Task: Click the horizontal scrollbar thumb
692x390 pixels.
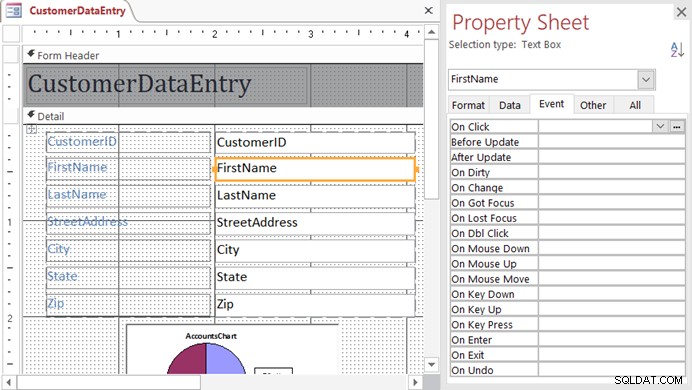Action: pyautogui.click(x=109, y=382)
